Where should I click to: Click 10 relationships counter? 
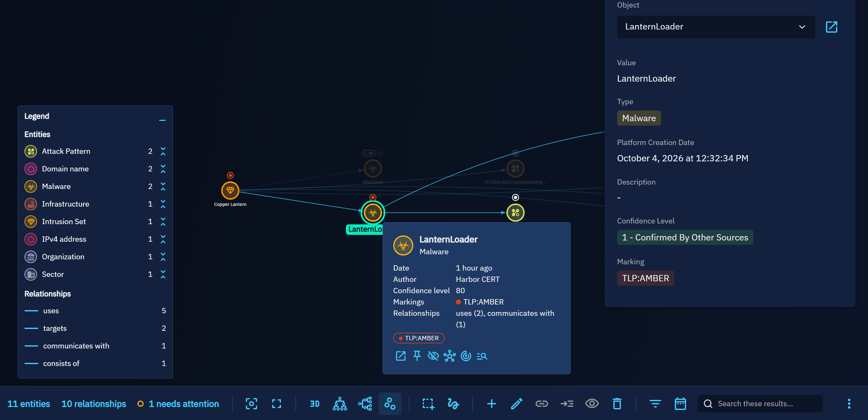tap(94, 403)
